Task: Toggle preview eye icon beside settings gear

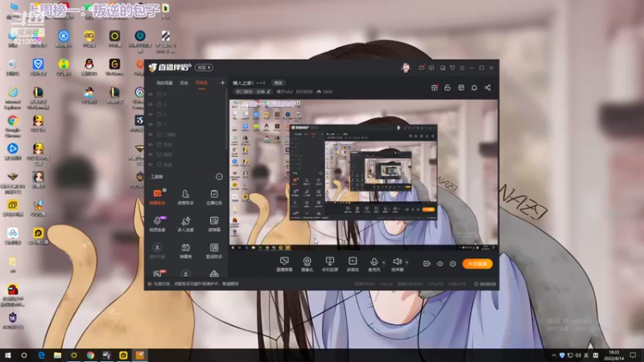Action: (440, 264)
